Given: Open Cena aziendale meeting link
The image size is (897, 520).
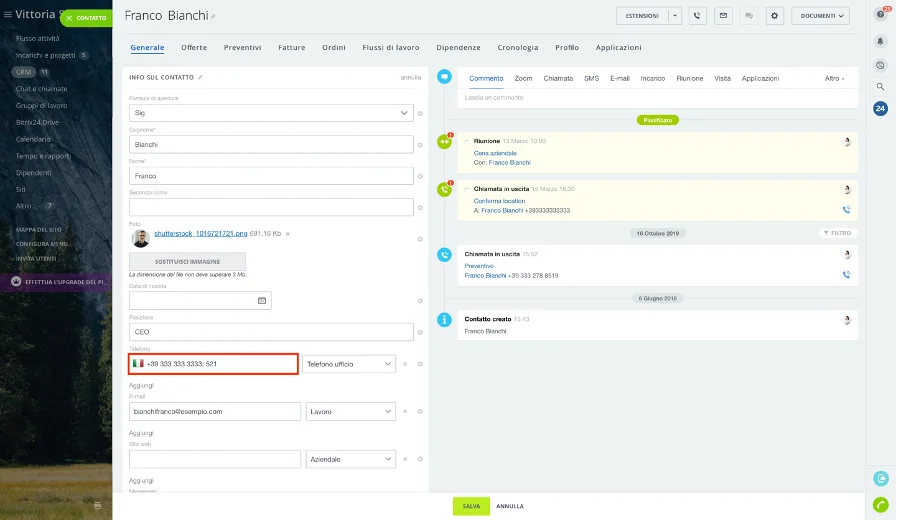Looking at the screenshot, I should (495, 153).
